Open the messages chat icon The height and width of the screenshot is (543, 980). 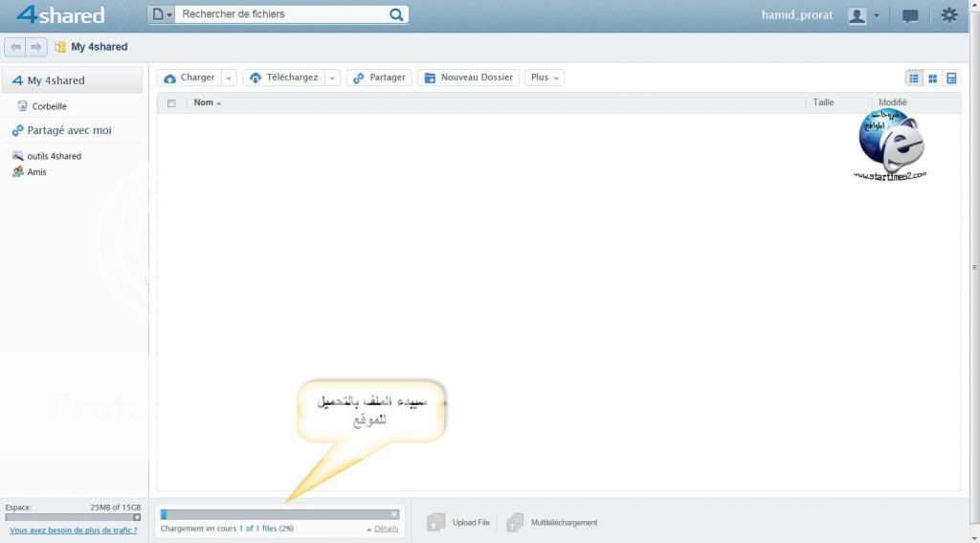coord(910,16)
